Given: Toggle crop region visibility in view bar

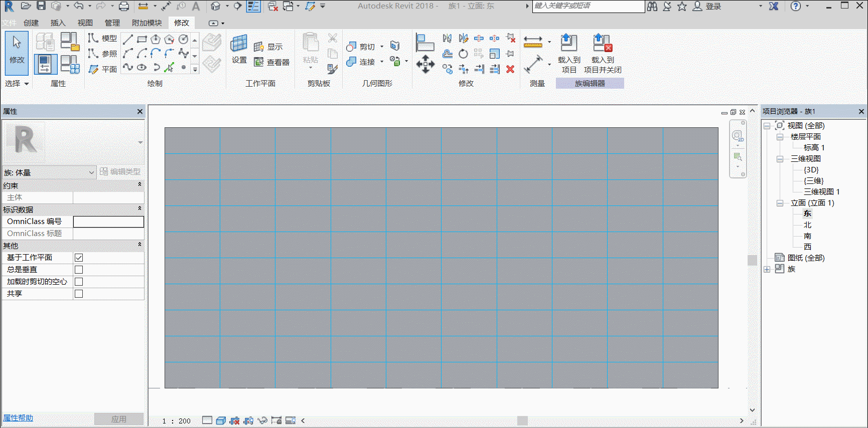Looking at the screenshot, I should [x=248, y=420].
